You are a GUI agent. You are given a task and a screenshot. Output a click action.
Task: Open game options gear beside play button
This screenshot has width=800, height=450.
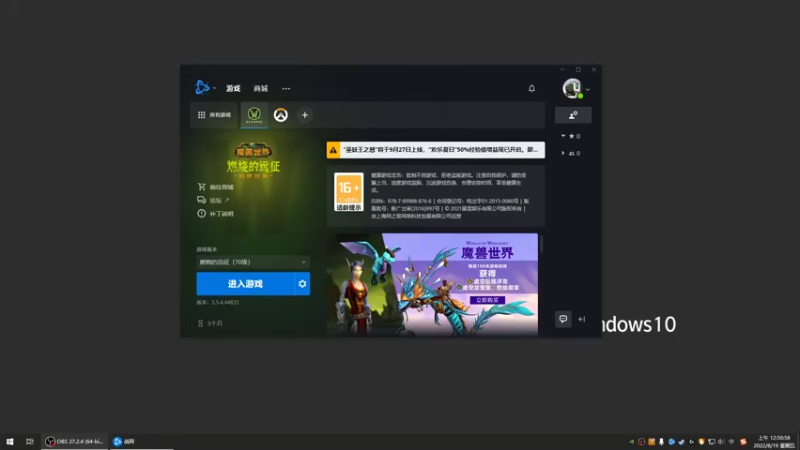pyautogui.click(x=302, y=284)
